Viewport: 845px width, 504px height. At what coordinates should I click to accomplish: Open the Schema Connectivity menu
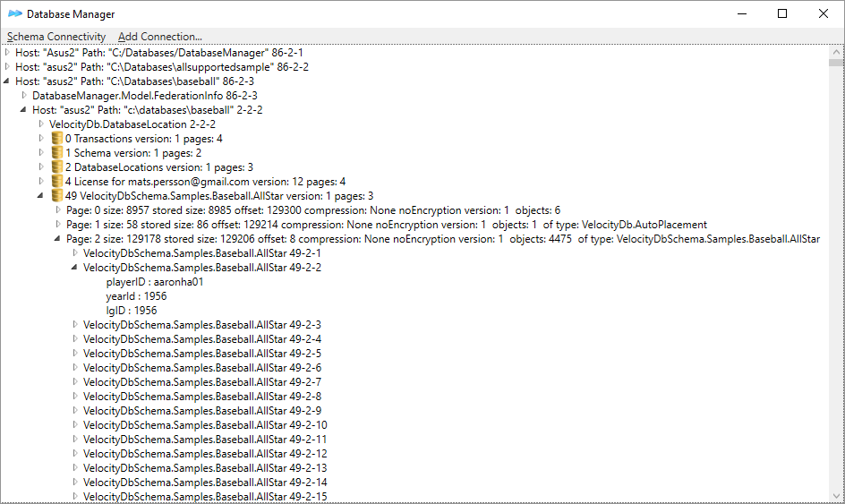[x=56, y=37]
